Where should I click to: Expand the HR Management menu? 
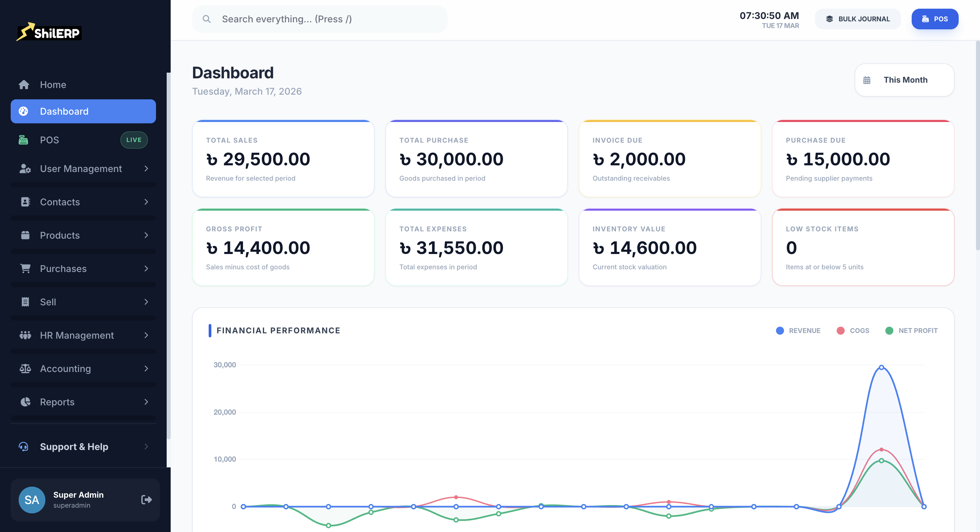click(x=146, y=335)
